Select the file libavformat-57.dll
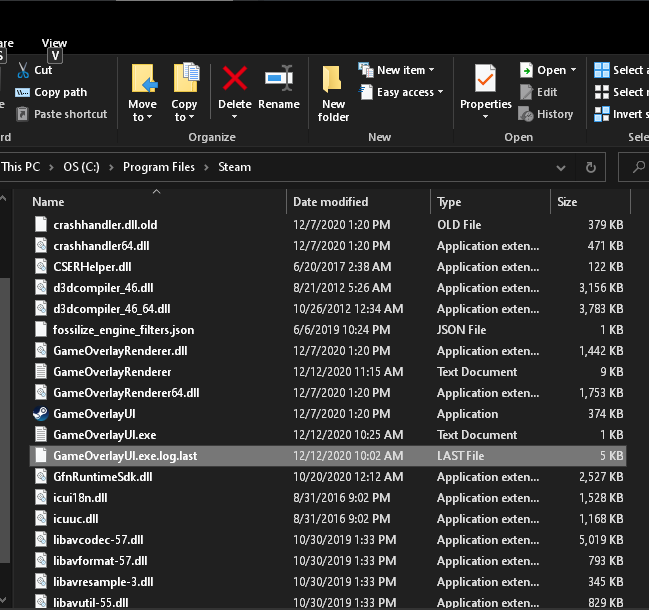This screenshot has width=649, height=610. (328, 561)
